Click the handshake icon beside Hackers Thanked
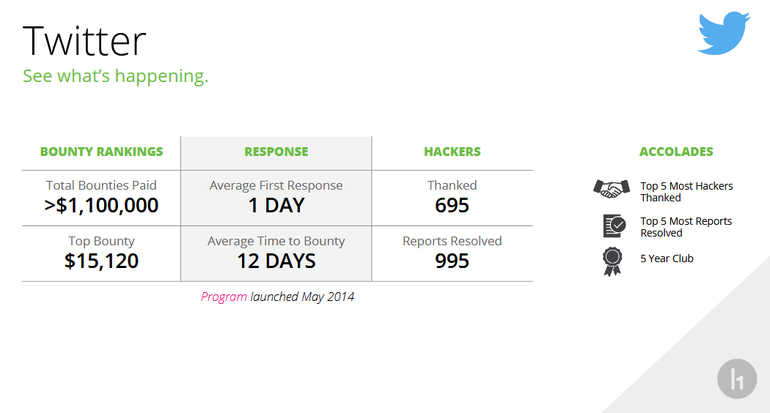Image resolution: width=770 pixels, height=413 pixels. tap(611, 189)
